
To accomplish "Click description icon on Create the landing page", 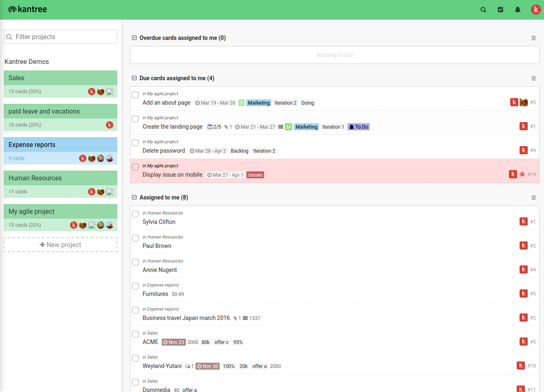I will [280, 127].
